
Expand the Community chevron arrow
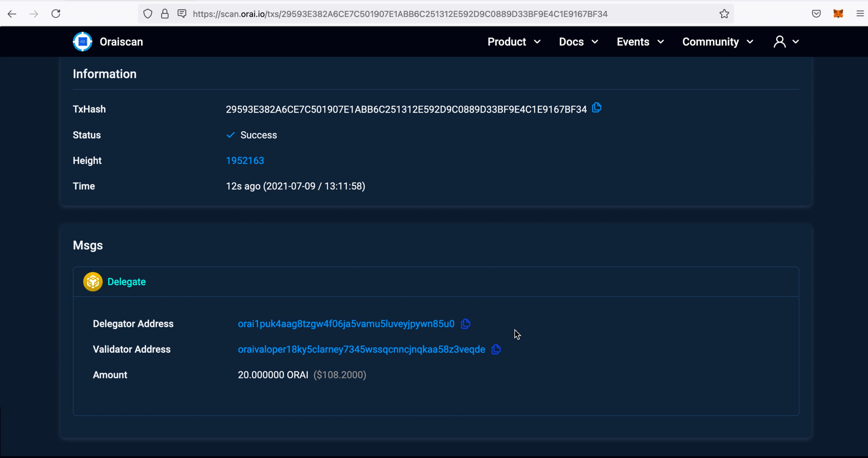tap(750, 42)
